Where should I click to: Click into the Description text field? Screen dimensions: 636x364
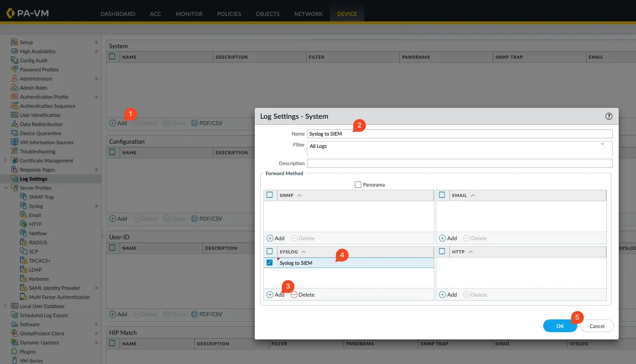[x=459, y=163]
